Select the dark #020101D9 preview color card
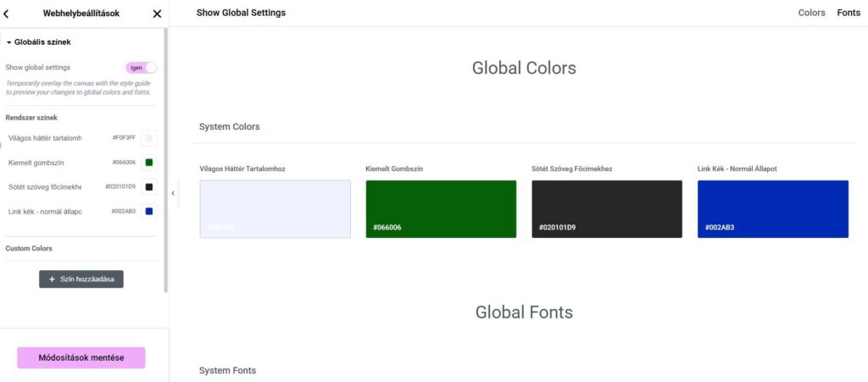The image size is (868, 382). 606,208
